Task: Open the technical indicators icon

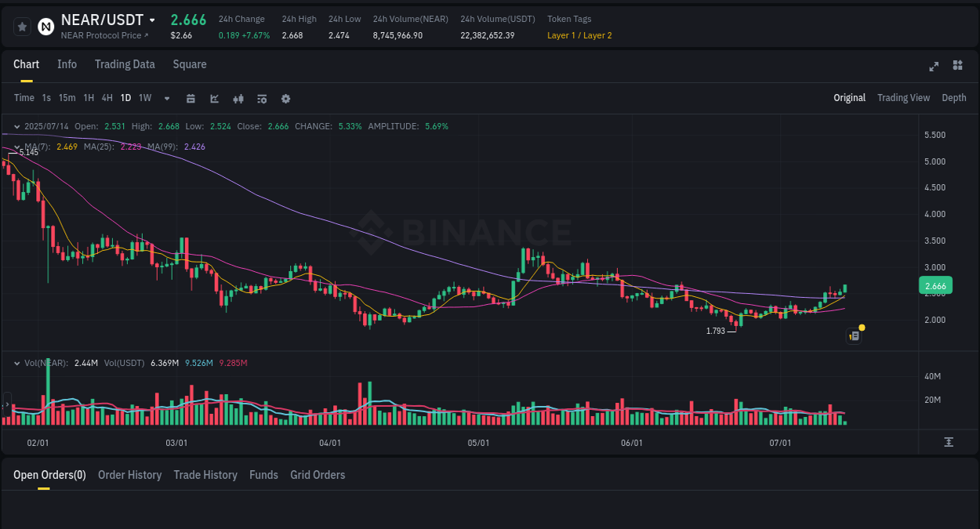Action: (x=238, y=99)
